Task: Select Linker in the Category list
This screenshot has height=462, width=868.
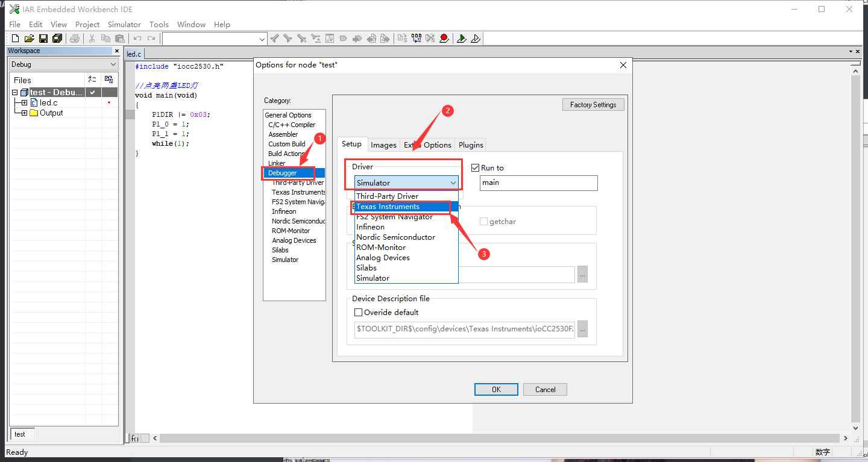Action: point(277,163)
